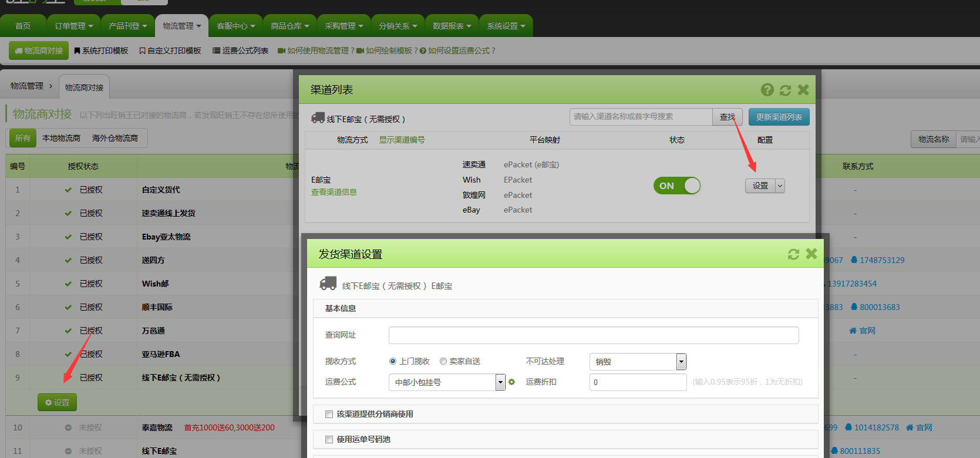Open 查看渠道信息 link
Screen dimensions: 980x458
coord(334,192)
